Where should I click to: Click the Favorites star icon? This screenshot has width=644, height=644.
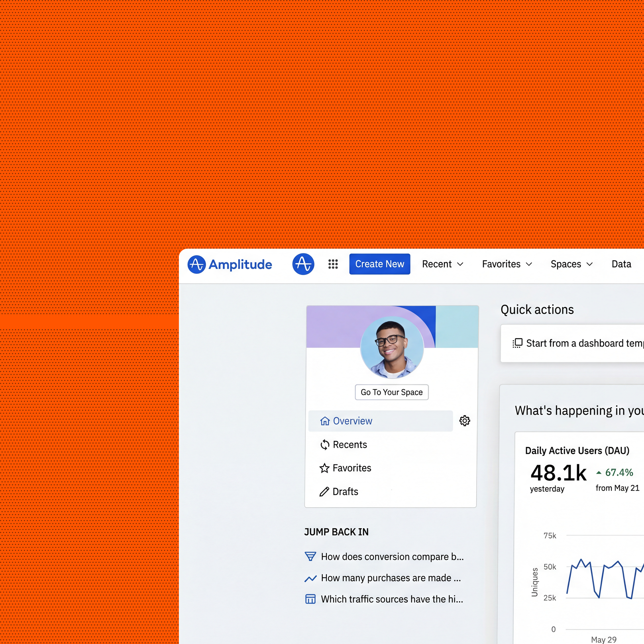[324, 468]
